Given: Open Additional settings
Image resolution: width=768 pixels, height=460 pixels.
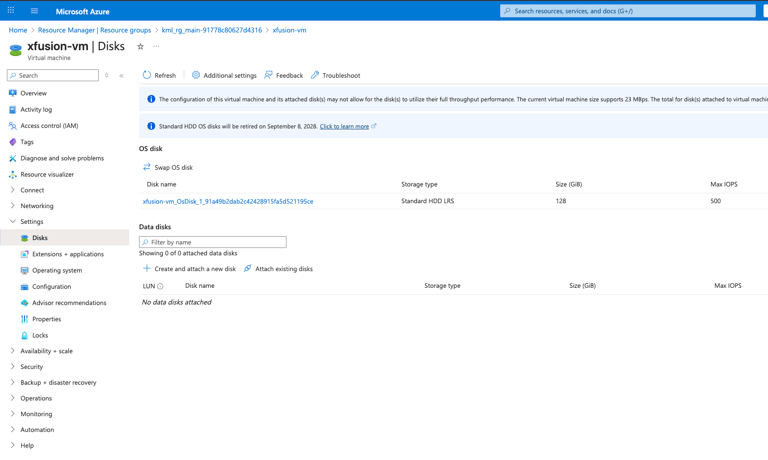Looking at the screenshot, I should coord(224,75).
